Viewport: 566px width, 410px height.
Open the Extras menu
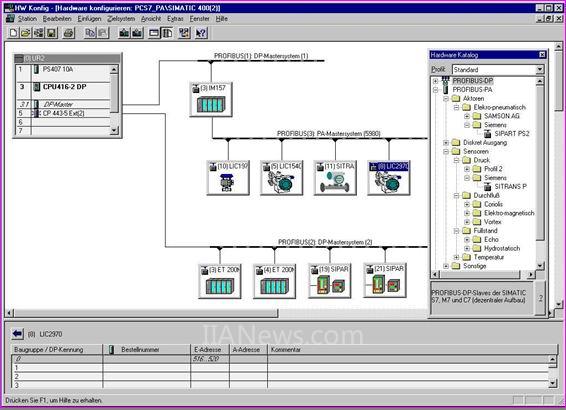[x=175, y=18]
